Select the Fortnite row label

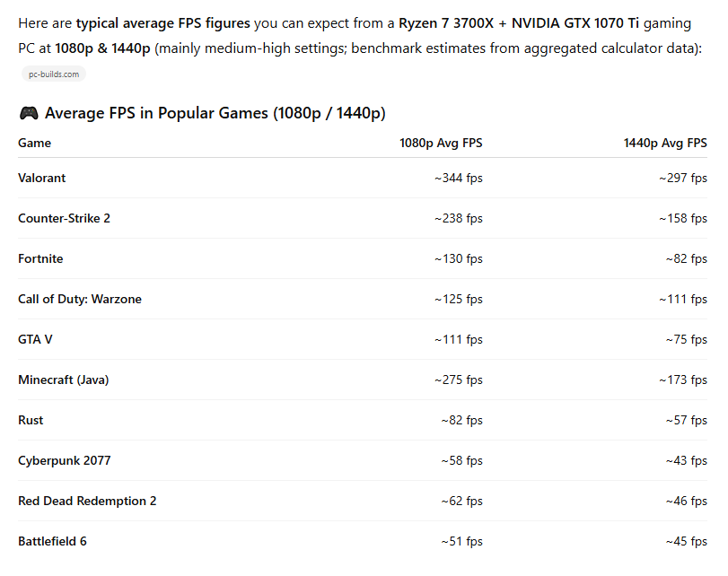40,258
